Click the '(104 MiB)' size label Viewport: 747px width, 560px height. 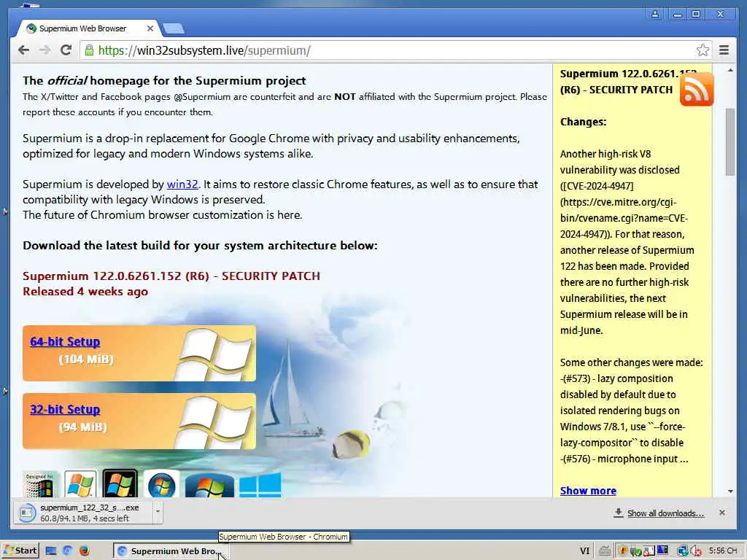(86, 359)
